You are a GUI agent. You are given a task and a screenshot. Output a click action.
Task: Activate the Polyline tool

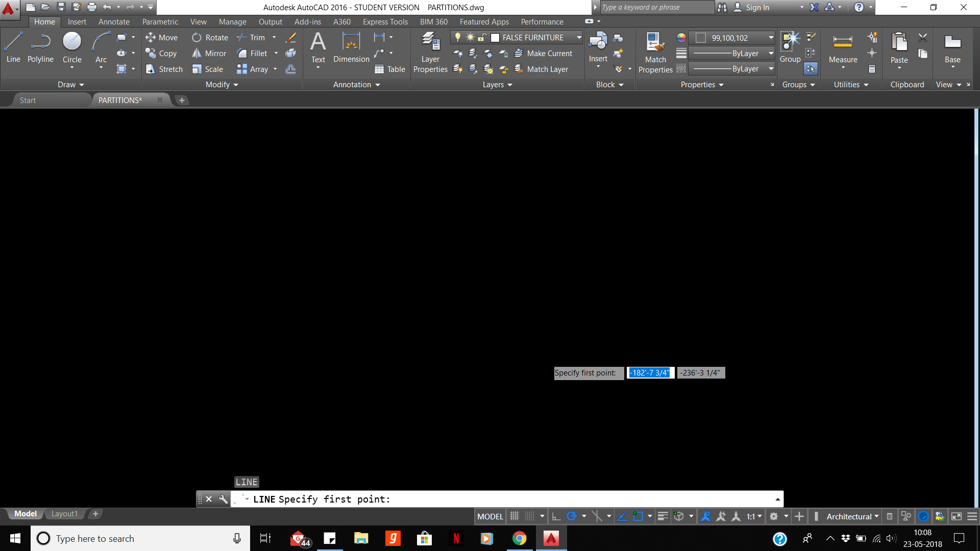click(40, 48)
